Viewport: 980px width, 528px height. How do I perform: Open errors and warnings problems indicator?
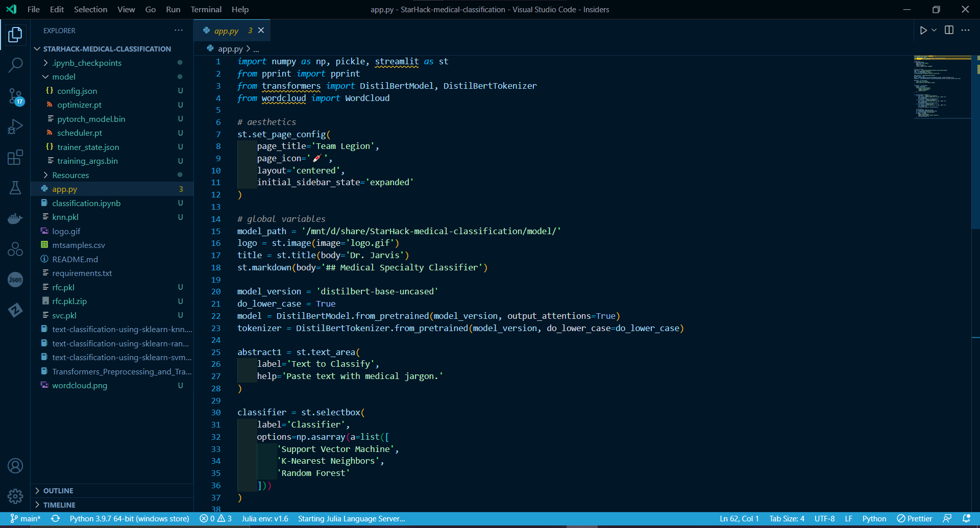tap(215, 518)
